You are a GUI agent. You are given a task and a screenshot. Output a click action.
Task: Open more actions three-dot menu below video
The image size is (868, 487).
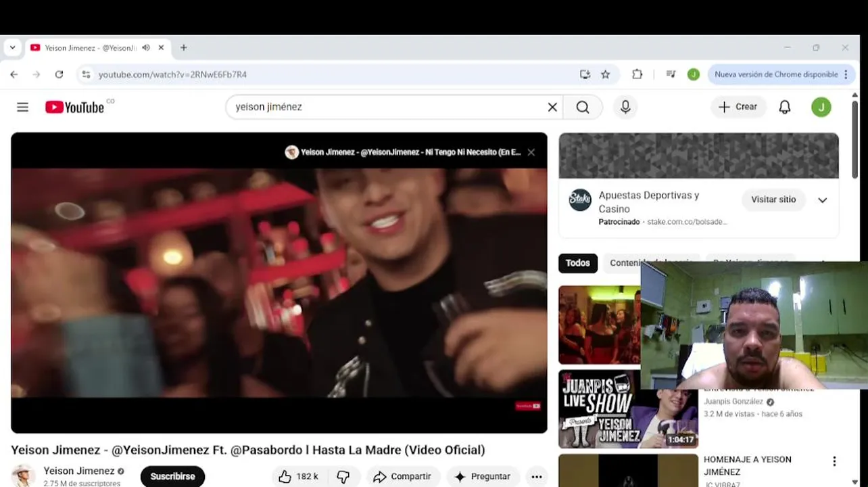click(537, 477)
